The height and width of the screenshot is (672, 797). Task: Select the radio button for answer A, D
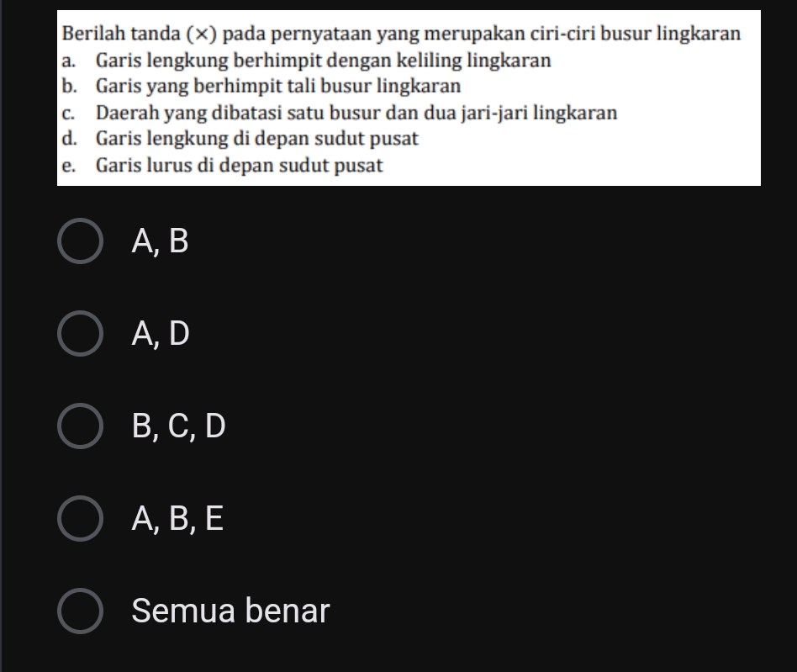click(x=80, y=335)
